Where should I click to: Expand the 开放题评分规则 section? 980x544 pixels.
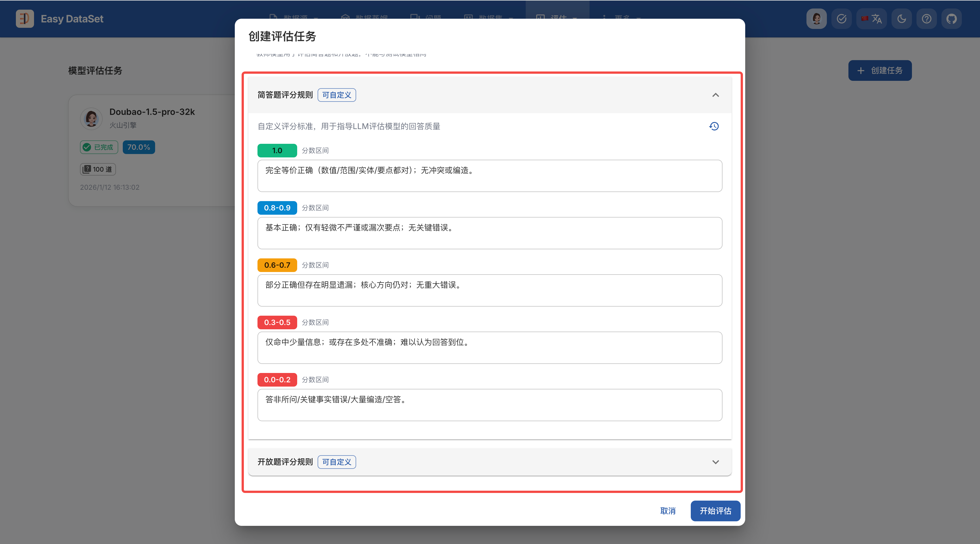[x=715, y=462]
